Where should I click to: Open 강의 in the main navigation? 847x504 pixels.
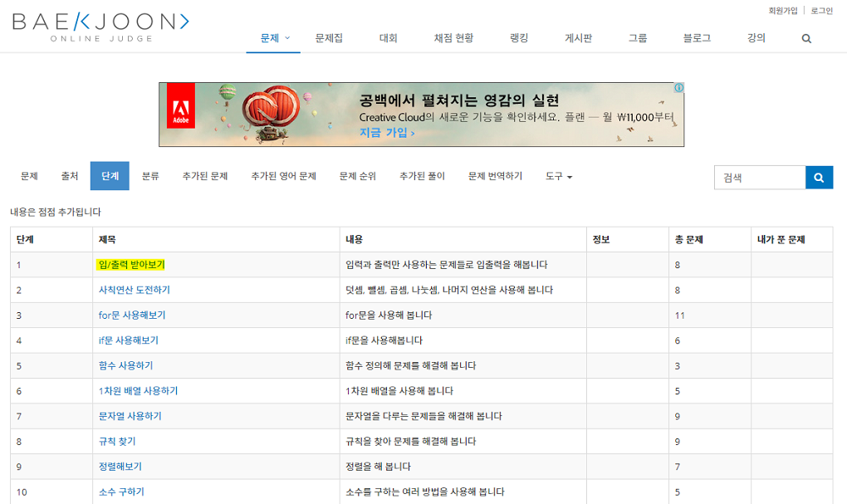[756, 38]
